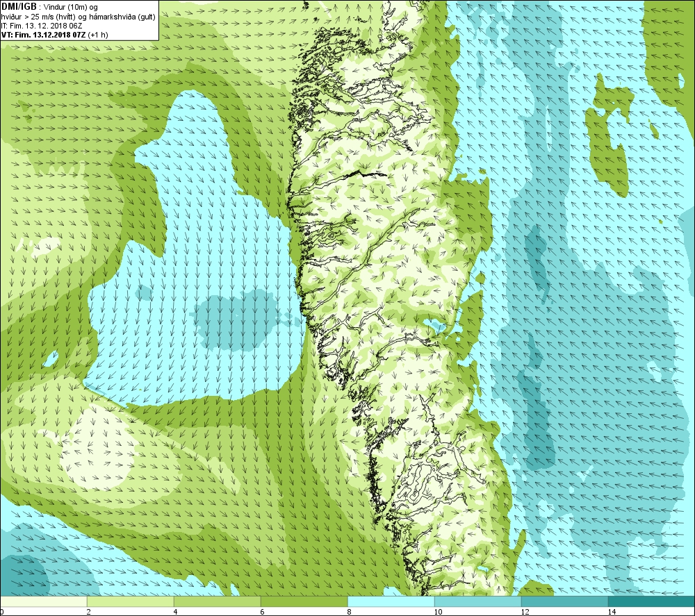Click the 0–2 m/s pale legend swatch

tap(43, 601)
